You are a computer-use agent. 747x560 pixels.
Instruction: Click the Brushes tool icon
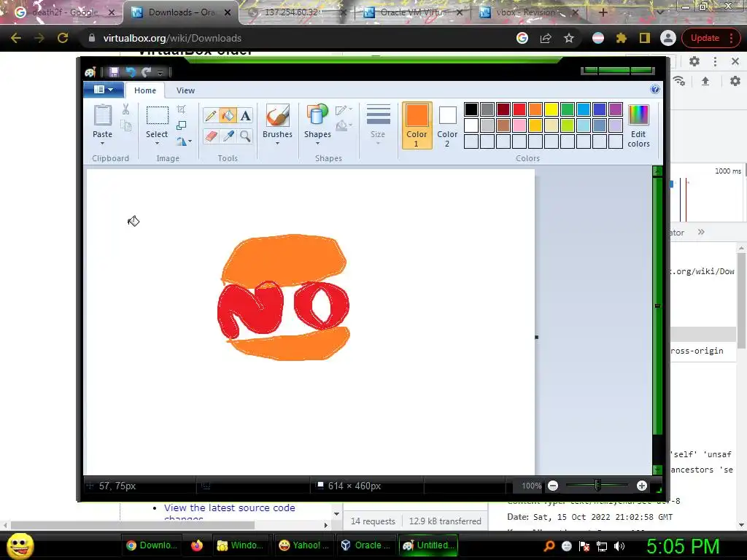pyautogui.click(x=277, y=116)
